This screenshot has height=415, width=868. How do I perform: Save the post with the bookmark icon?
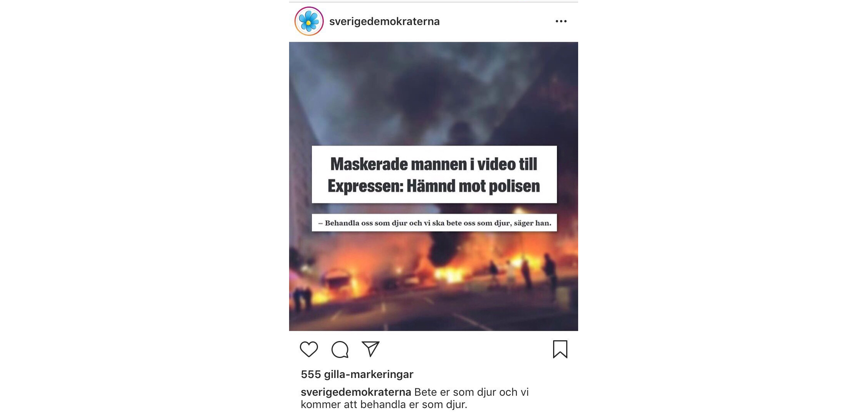[560, 349]
